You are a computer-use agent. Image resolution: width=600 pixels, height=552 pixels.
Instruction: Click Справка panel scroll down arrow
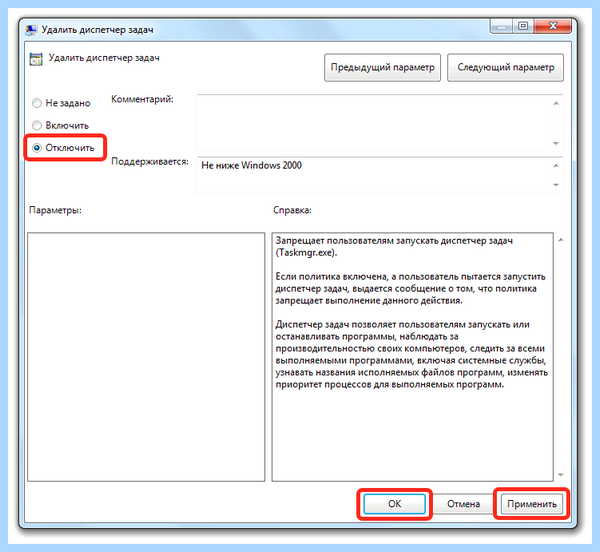pyautogui.click(x=561, y=475)
